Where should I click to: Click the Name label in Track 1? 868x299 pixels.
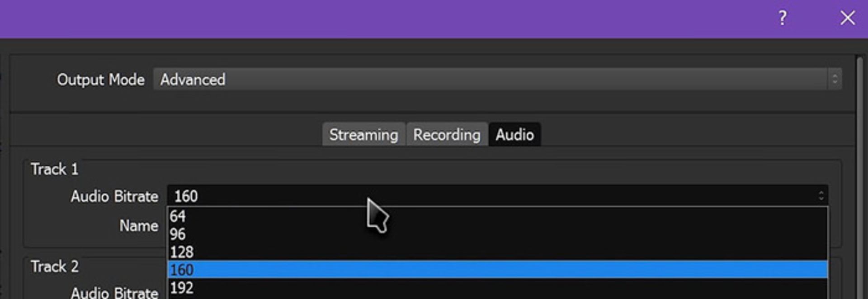point(139,225)
